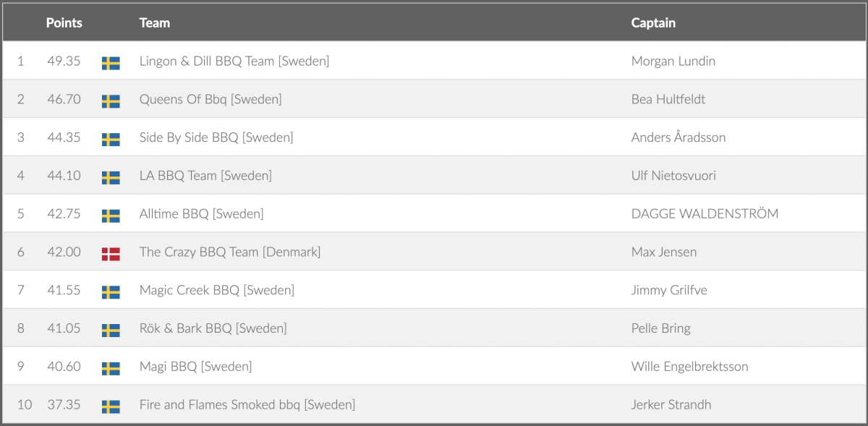This screenshot has height=426, width=868.
Task: Click the Captain column header
Action: click(x=653, y=23)
